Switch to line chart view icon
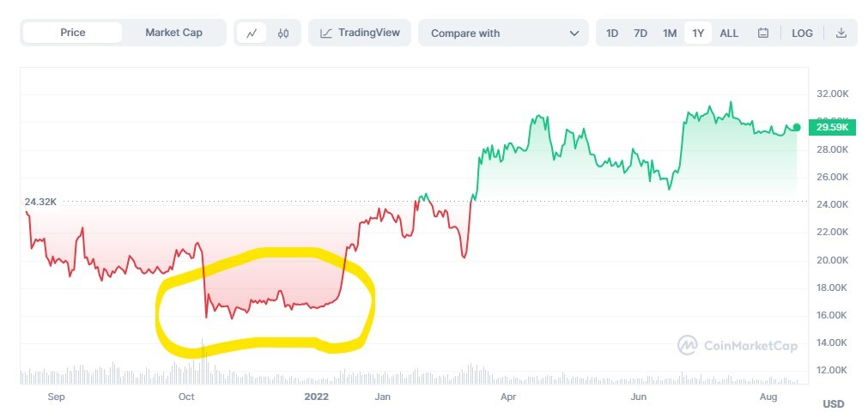 (252, 33)
